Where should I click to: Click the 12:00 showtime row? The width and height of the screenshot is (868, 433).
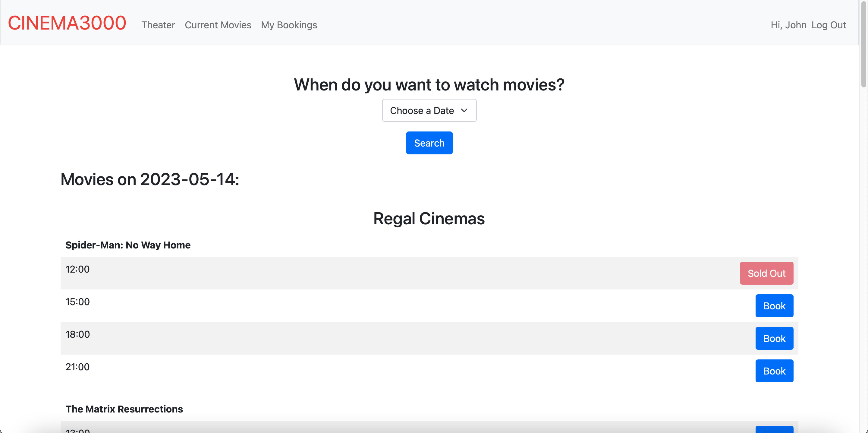pyautogui.click(x=77, y=269)
